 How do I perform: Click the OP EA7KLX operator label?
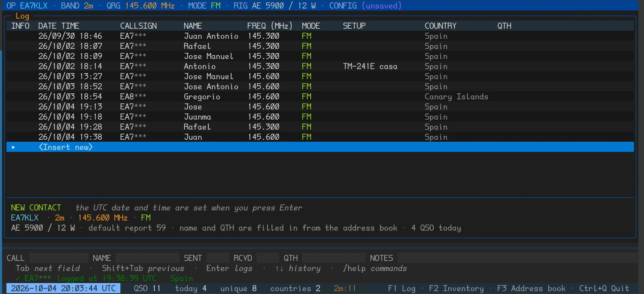(x=27, y=6)
